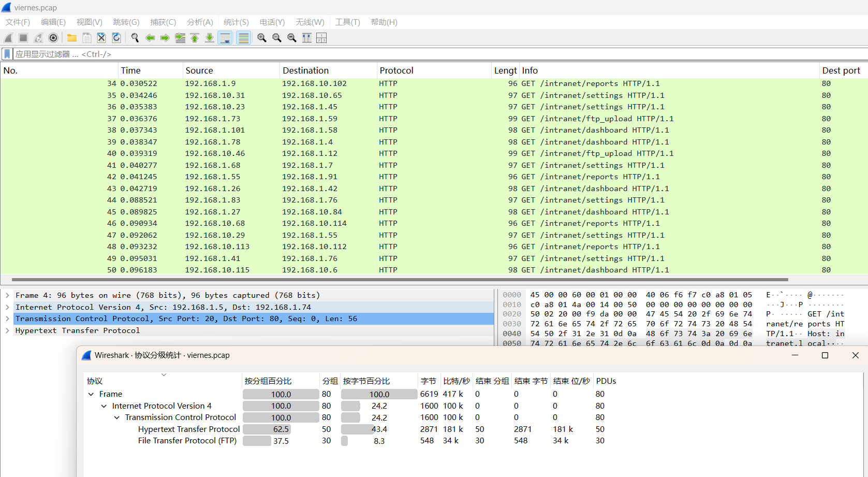Open the 视图(V) menu
868x477 pixels.
(90, 22)
